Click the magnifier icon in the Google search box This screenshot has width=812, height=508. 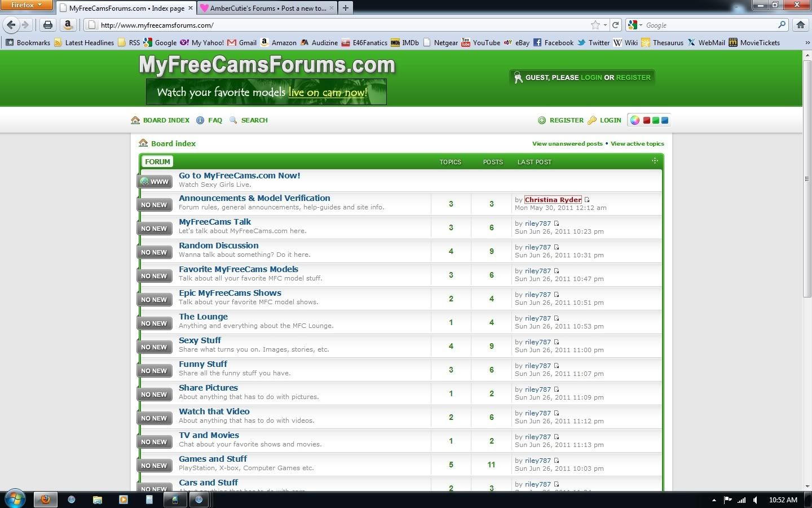pos(782,25)
